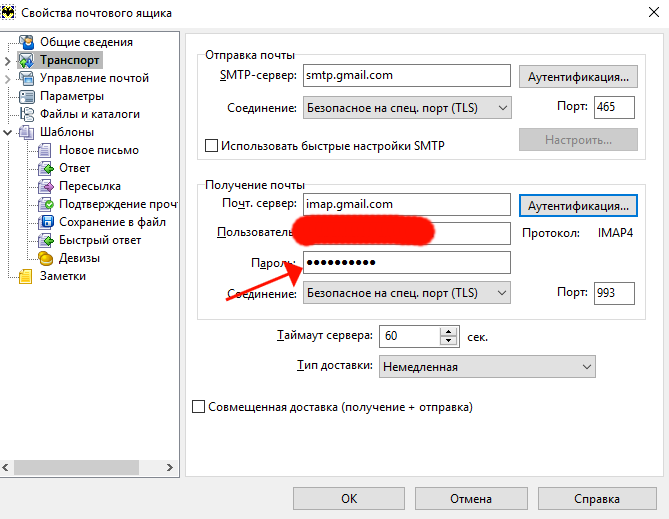Click the tree horizontal scrollbar thumb

(x=76, y=467)
